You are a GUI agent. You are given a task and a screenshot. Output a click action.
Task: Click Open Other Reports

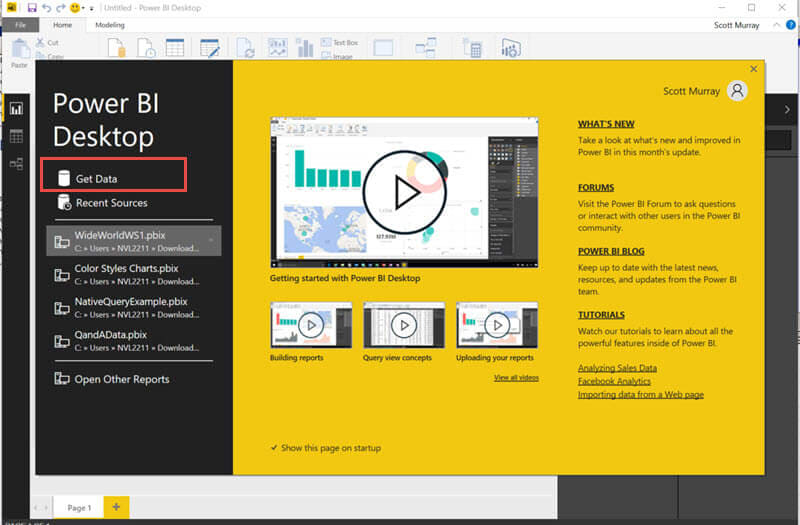click(112, 379)
